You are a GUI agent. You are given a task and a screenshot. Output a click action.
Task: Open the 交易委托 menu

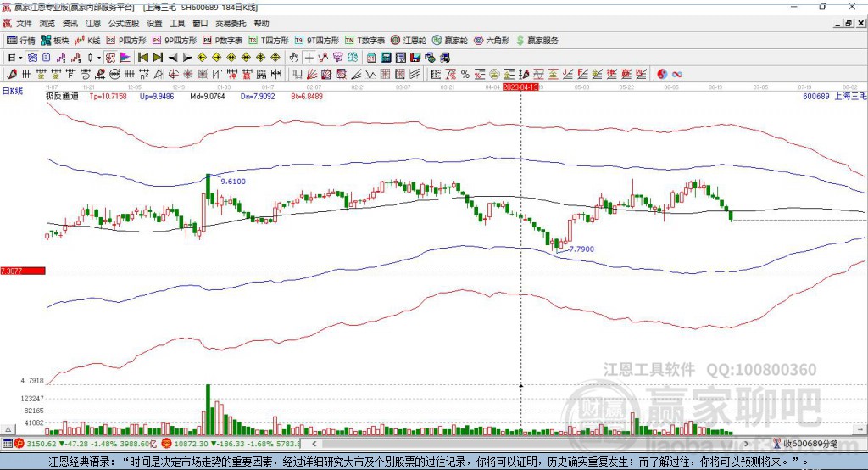point(231,23)
